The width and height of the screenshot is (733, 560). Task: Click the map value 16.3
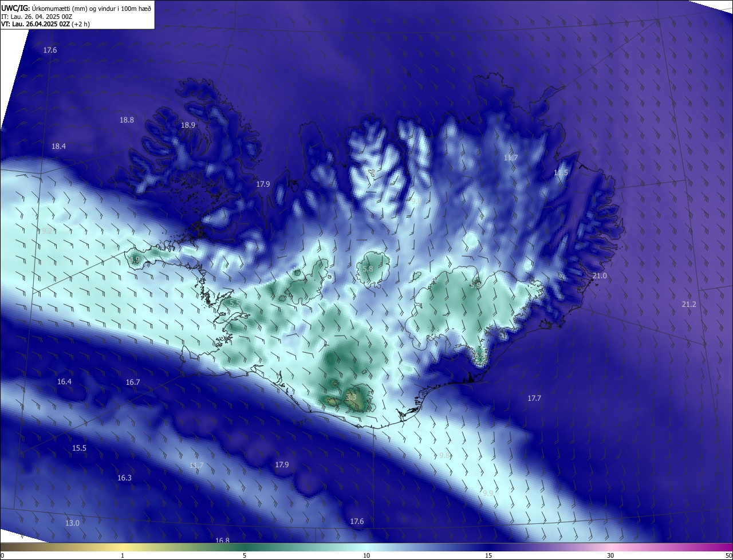pos(124,478)
